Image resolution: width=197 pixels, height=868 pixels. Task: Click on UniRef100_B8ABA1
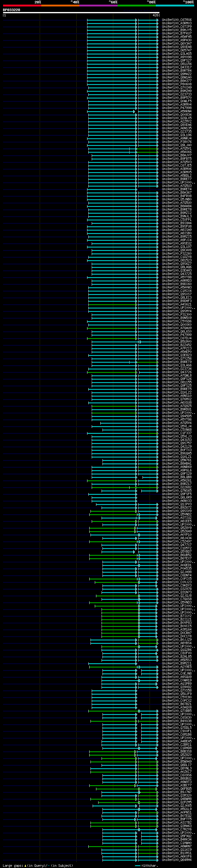(x=176, y=464)
